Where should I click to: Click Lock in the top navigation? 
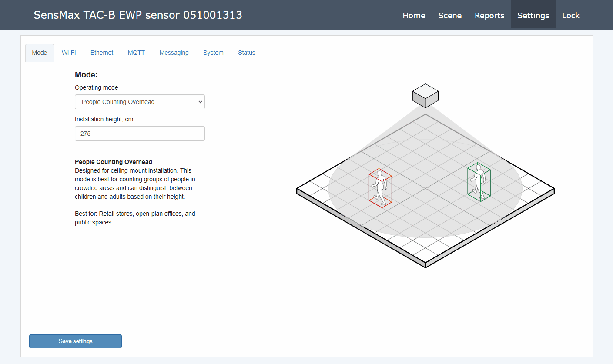pos(571,15)
